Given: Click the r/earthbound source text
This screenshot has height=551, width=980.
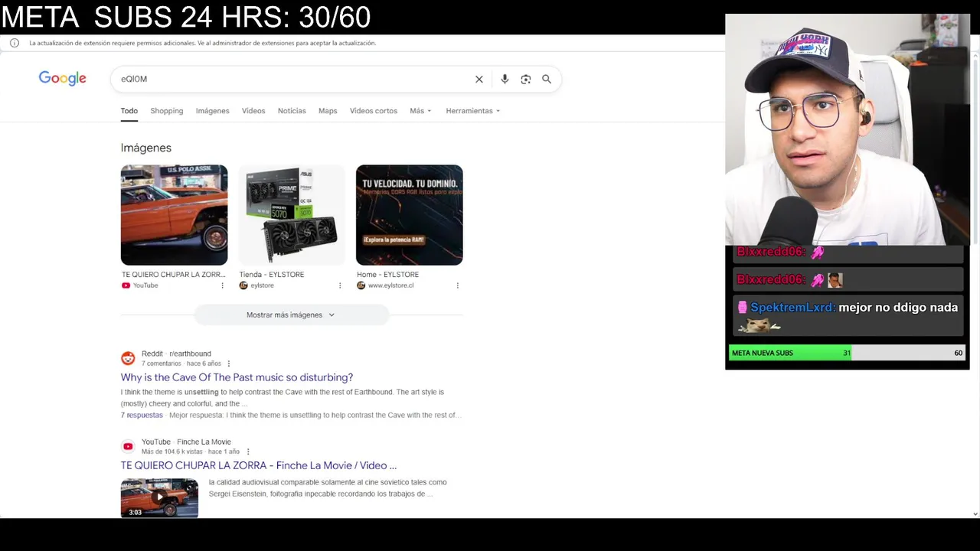Looking at the screenshot, I should pyautogui.click(x=190, y=354).
